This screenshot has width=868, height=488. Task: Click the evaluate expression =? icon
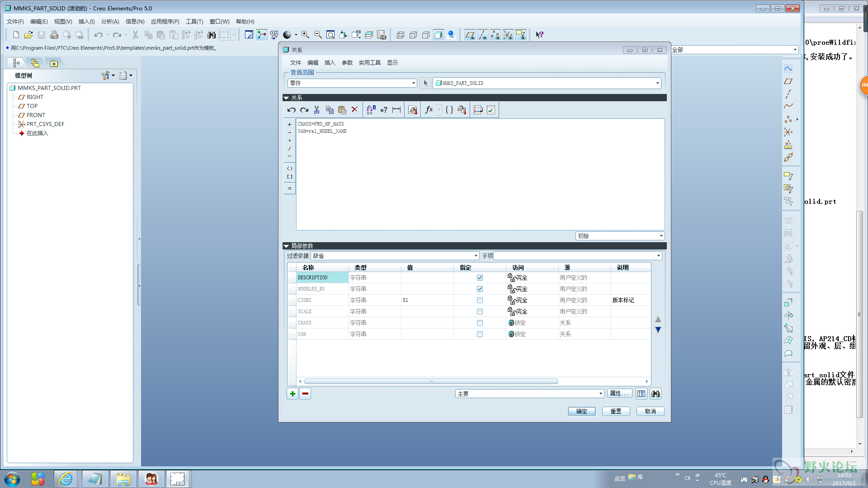(384, 110)
